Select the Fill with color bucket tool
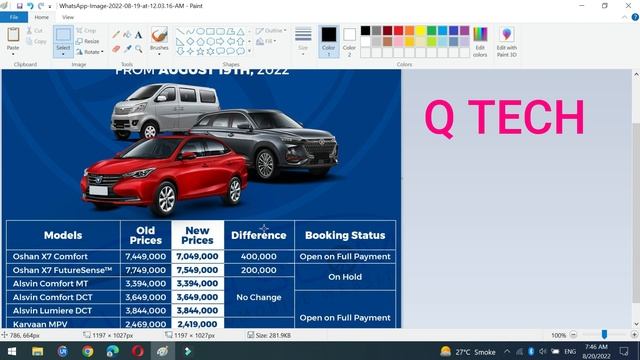 coord(127,35)
